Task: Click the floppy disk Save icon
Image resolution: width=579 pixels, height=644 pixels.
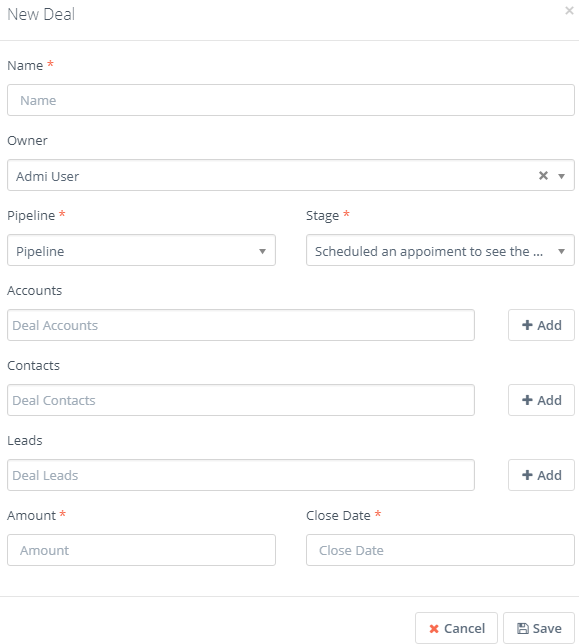Action: (523, 628)
